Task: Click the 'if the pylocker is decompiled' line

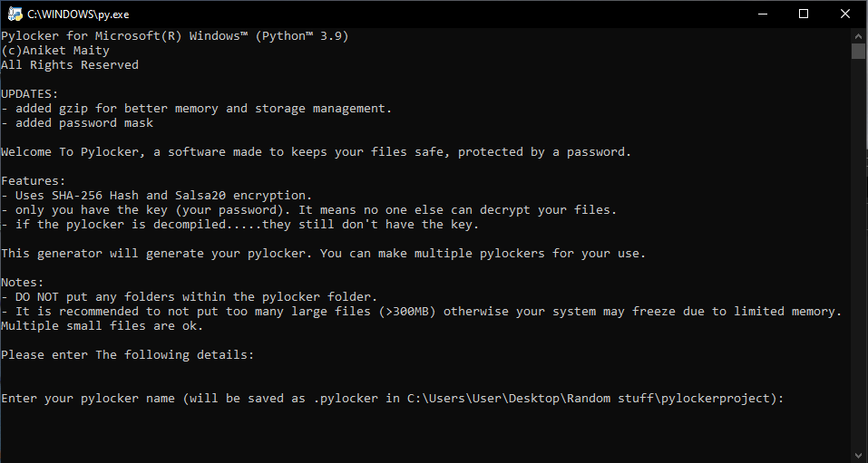Action: (x=239, y=225)
